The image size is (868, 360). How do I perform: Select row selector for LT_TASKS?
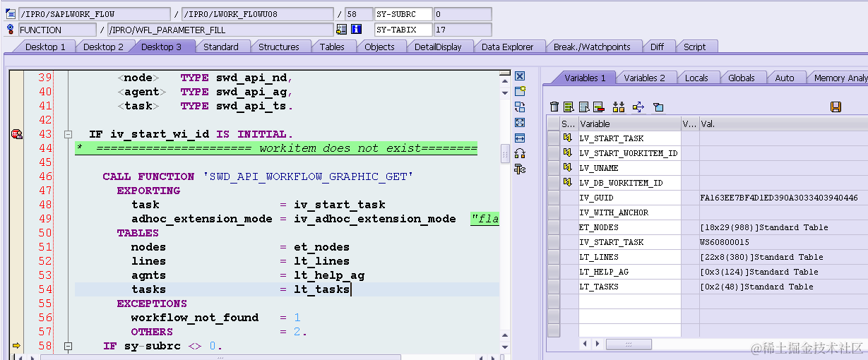point(554,287)
